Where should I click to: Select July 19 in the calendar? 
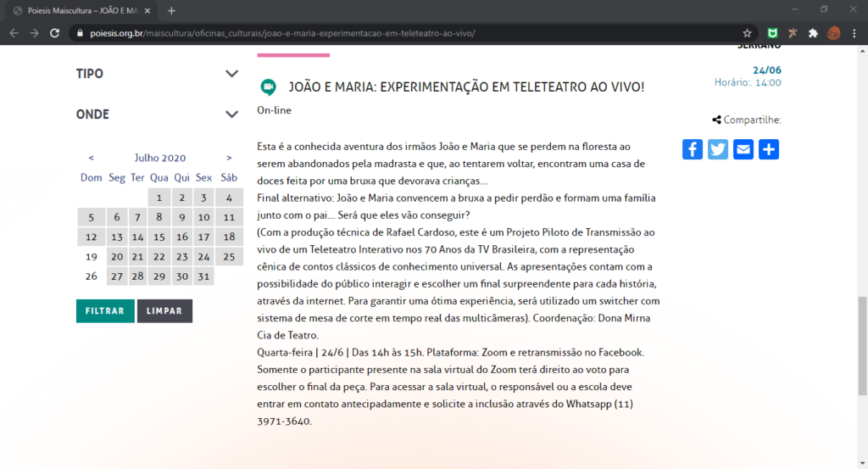(x=92, y=257)
